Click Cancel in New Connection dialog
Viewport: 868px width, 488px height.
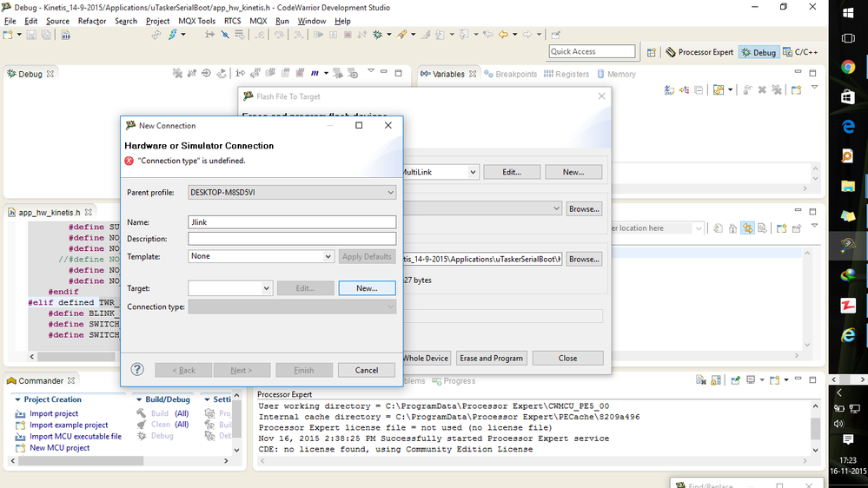coord(367,370)
